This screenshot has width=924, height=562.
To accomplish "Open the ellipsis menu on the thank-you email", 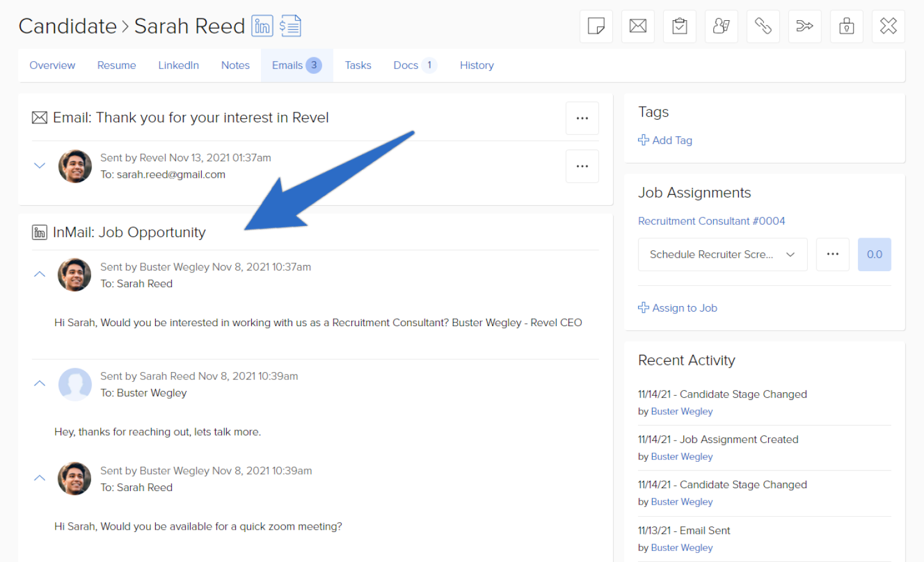I will click(582, 118).
